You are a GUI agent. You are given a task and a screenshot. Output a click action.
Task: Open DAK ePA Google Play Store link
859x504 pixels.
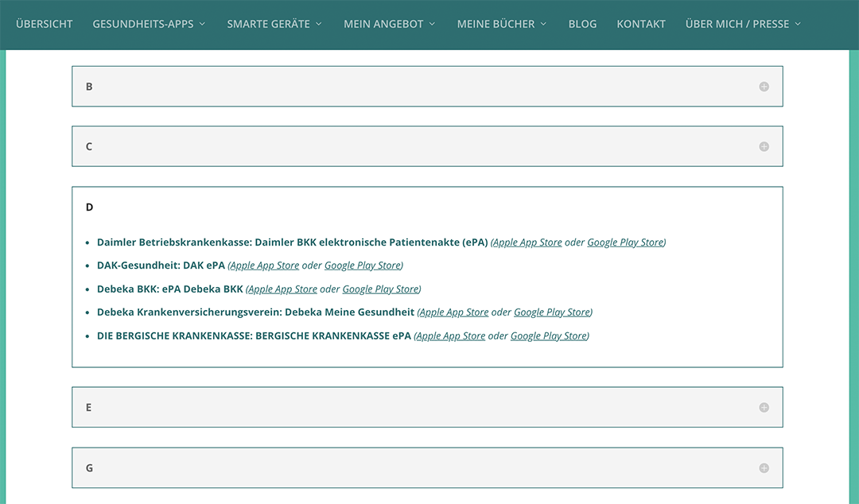pyautogui.click(x=362, y=266)
